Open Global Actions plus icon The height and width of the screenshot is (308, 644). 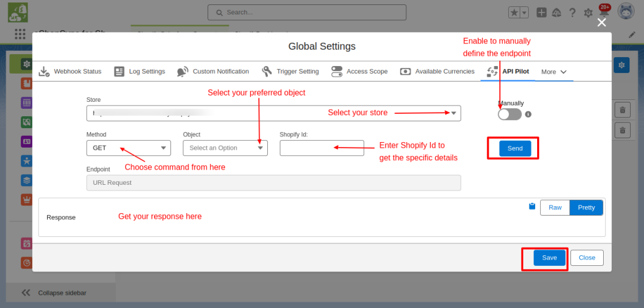tap(541, 13)
